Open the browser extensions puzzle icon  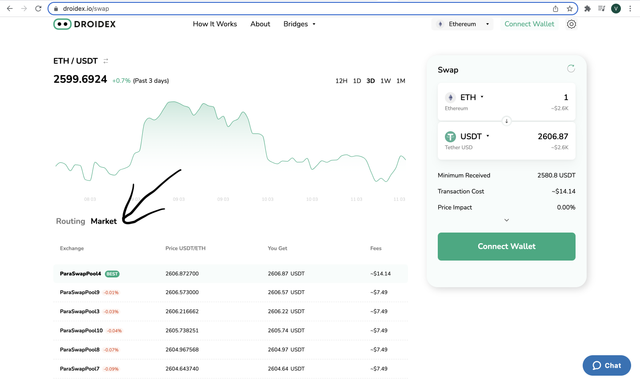point(587,9)
